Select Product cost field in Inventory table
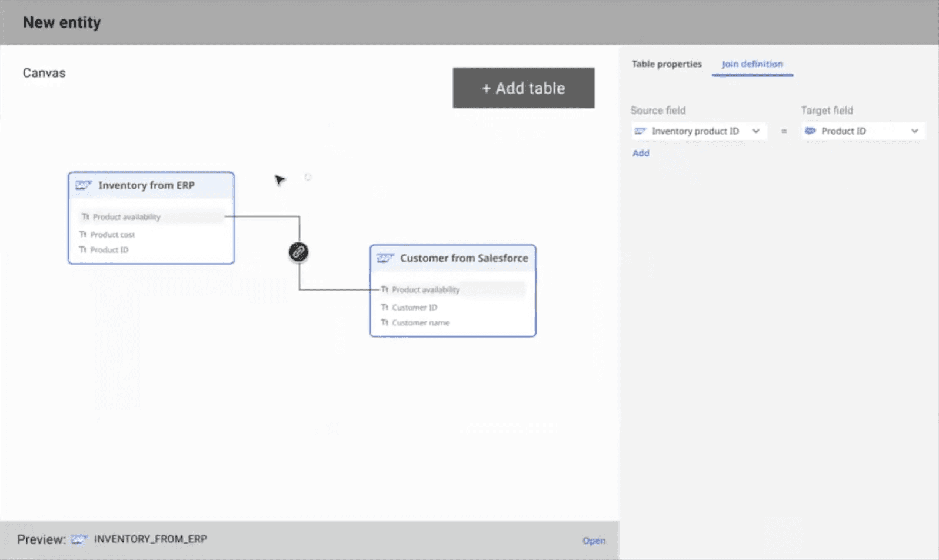 point(112,234)
